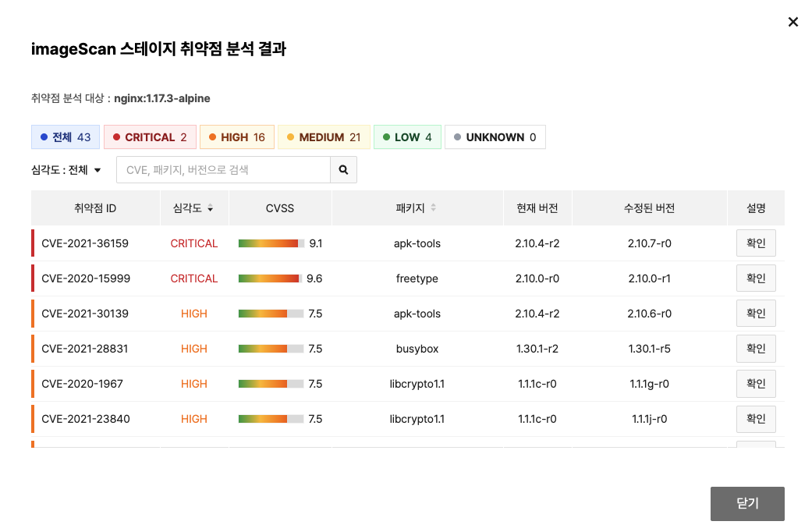This screenshot has width=812, height=532.
Task: Click the 닫기 button to close dialog
Action: (746, 503)
